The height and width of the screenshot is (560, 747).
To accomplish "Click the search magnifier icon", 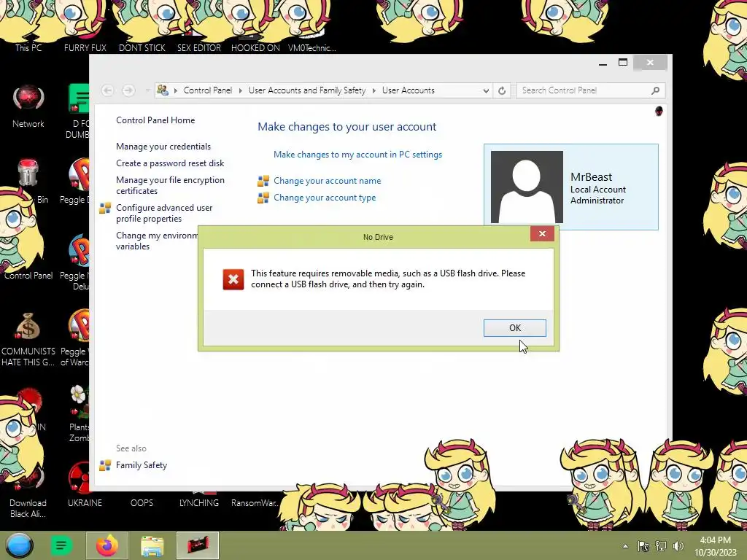I will pos(656,90).
